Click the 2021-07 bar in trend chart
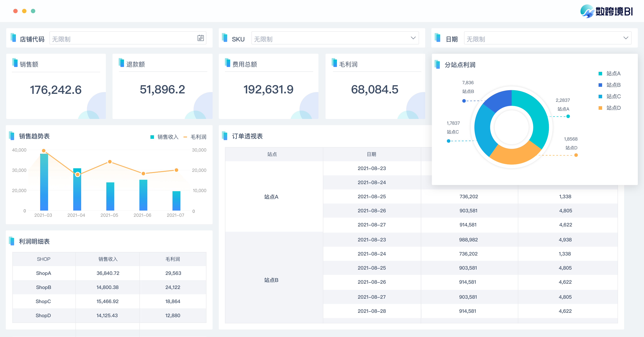 pyautogui.click(x=176, y=201)
